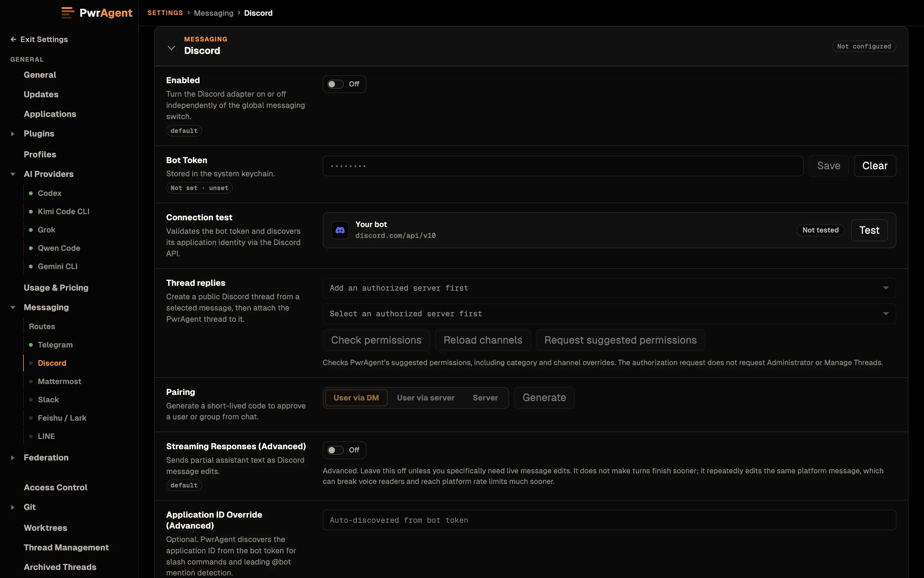Image resolution: width=924 pixels, height=578 pixels.
Task: Collapse the Discord section chevron
Action: click(171, 48)
